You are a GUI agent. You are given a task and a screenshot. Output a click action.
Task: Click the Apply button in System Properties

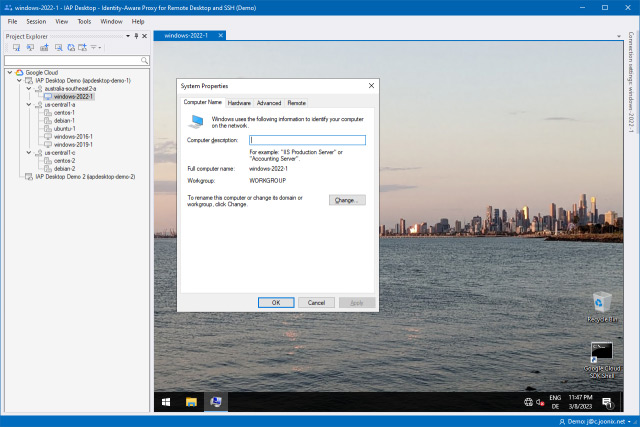click(x=357, y=302)
